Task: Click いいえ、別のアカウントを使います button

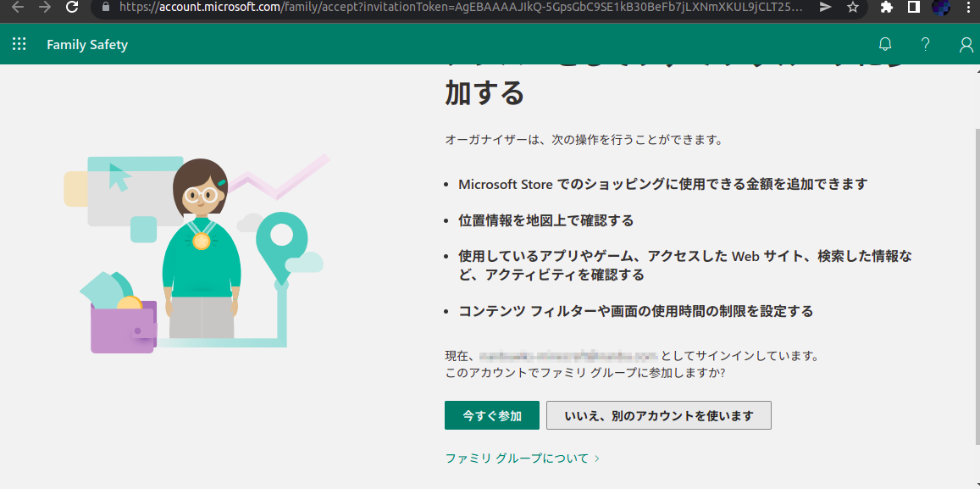Action: pos(659,415)
